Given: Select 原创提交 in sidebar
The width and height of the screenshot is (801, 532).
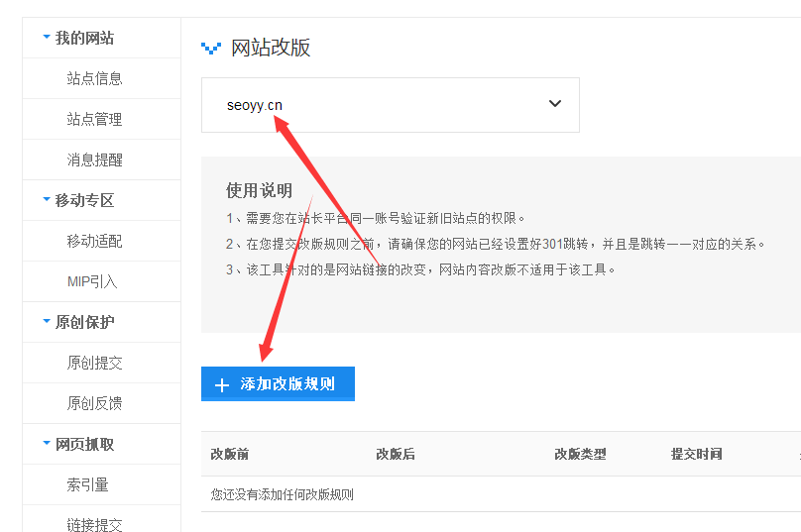Looking at the screenshot, I should [95, 363].
